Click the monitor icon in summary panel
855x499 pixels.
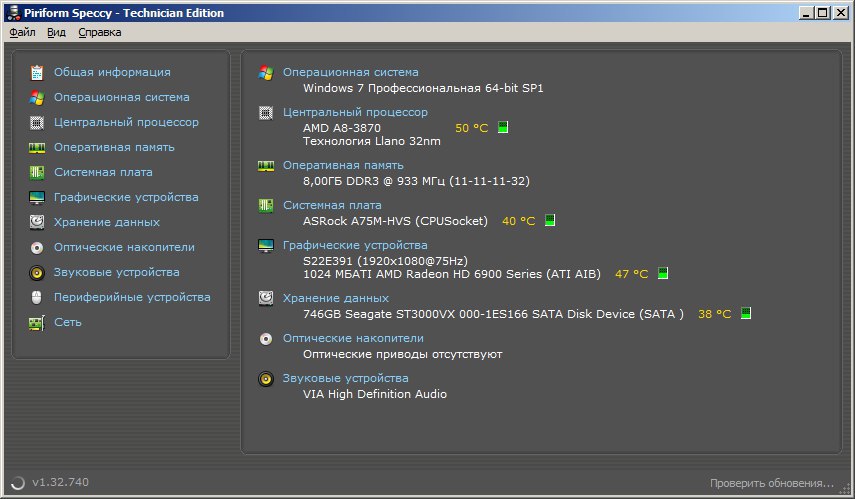tap(266, 246)
